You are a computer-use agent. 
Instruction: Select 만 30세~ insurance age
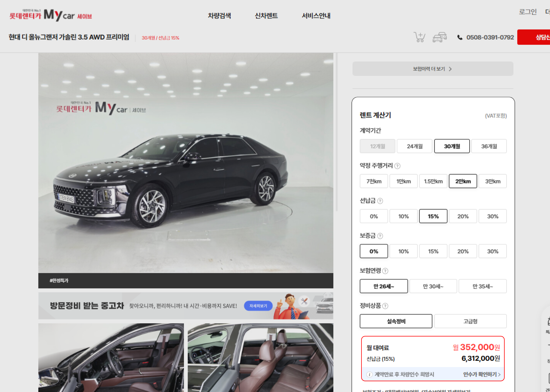(433, 286)
